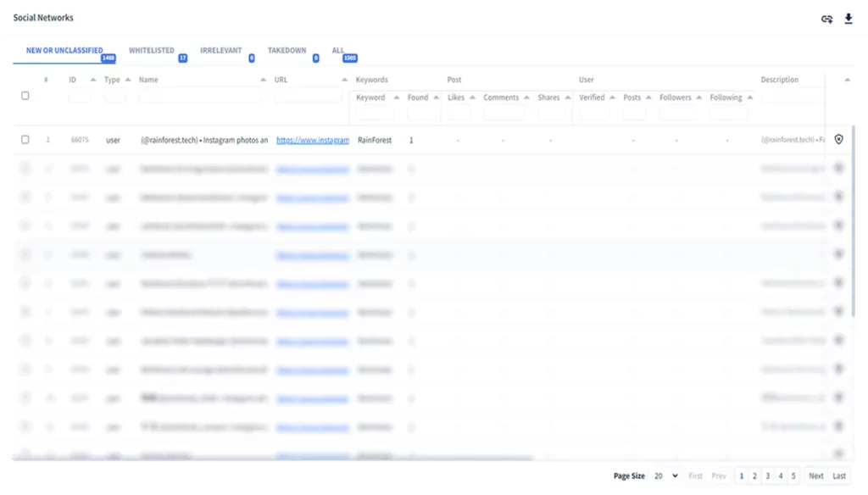Sort by Following column arrow
Viewport: 868px width, 495px height.
pyautogui.click(x=749, y=97)
